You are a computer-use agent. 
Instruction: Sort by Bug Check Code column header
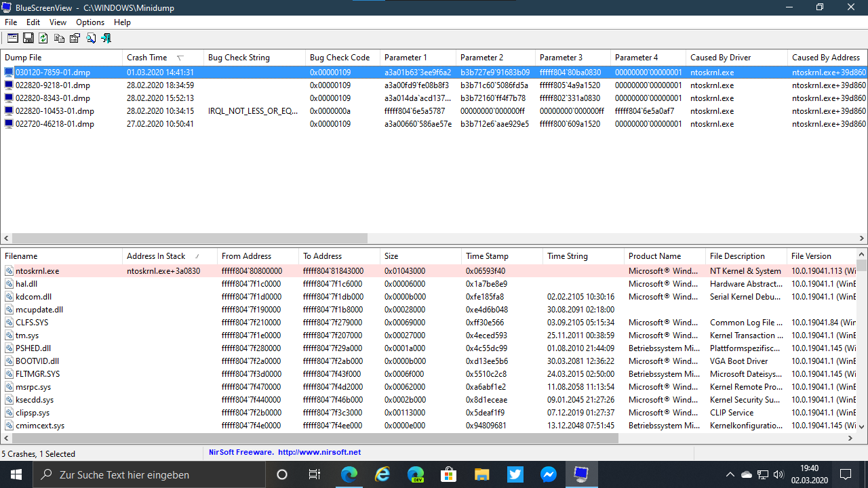pos(342,58)
